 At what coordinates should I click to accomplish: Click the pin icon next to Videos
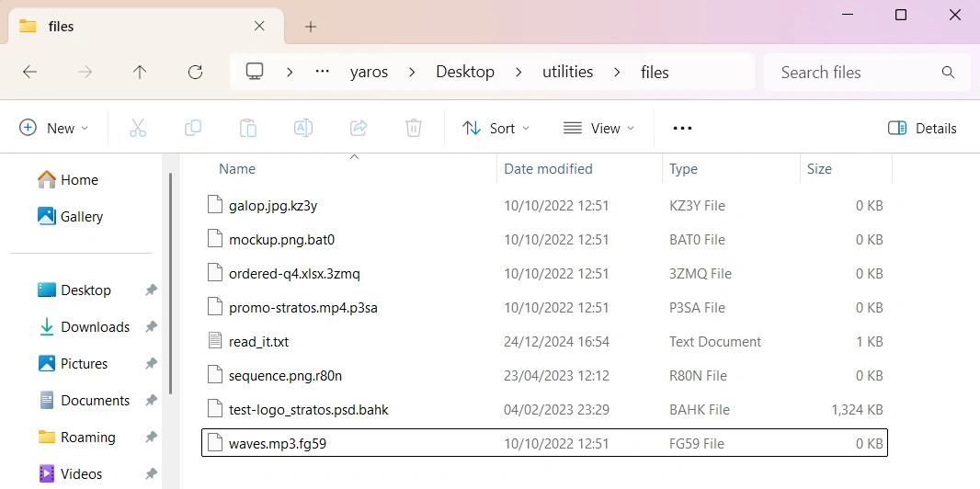tap(151, 474)
